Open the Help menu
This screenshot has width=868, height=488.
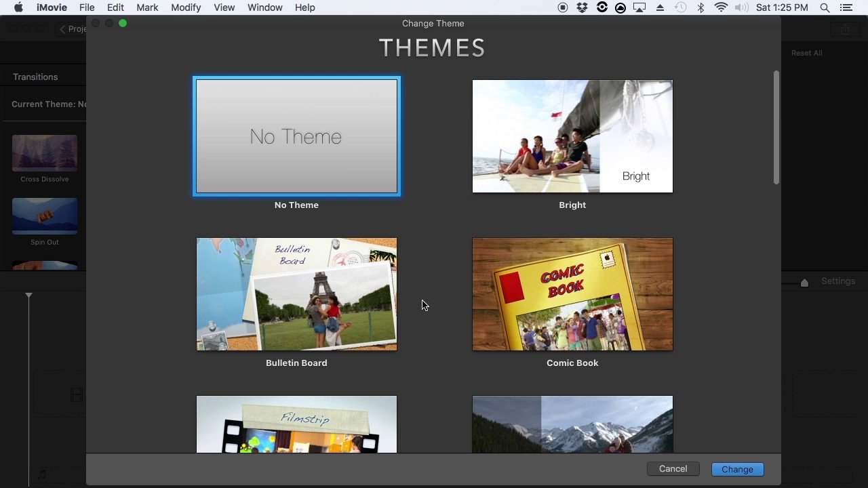304,7
